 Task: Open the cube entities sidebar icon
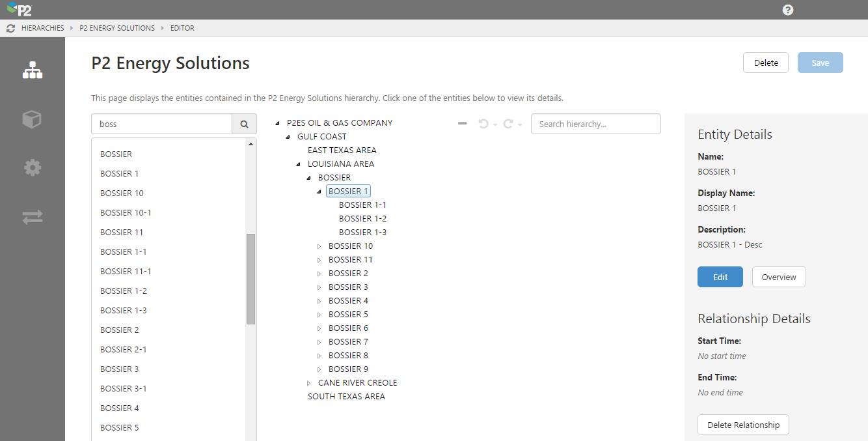click(33, 119)
